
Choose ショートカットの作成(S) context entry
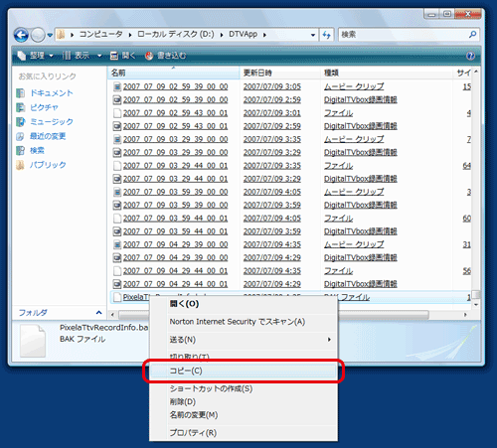click(244, 388)
